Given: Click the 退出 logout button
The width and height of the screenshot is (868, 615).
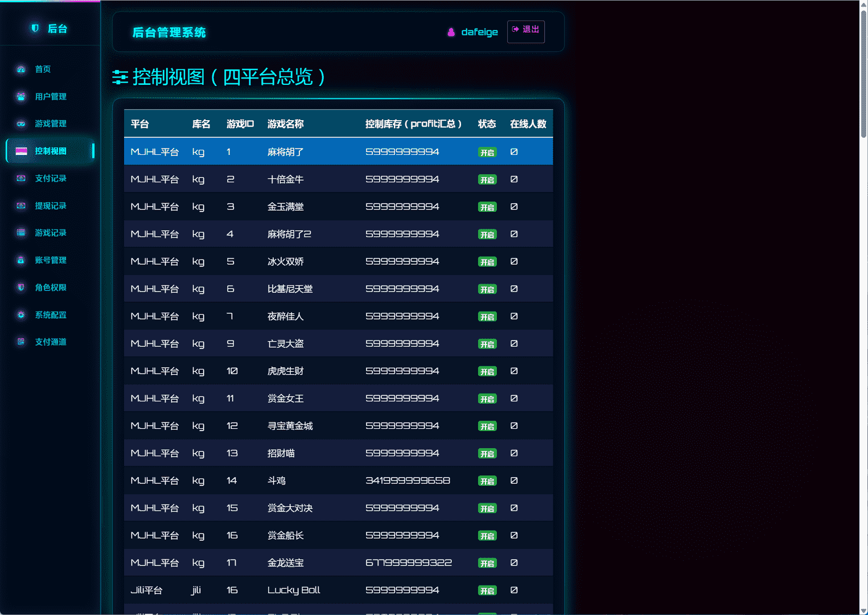Looking at the screenshot, I should (526, 32).
